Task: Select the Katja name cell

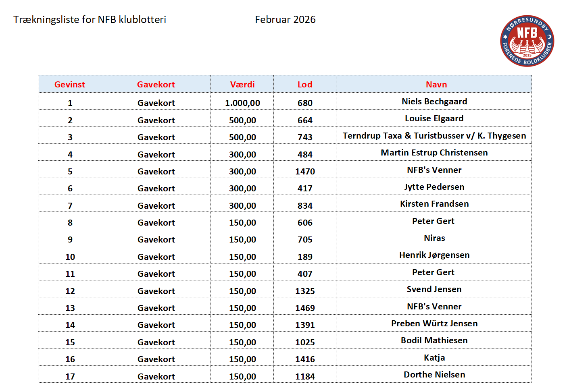Action: [x=434, y=358]
